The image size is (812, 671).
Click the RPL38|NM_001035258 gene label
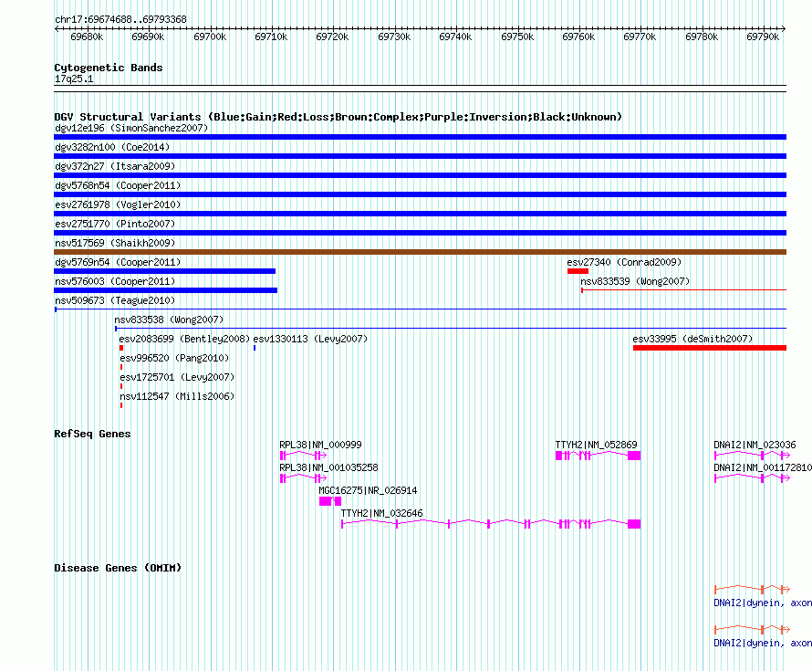[328, 467]
